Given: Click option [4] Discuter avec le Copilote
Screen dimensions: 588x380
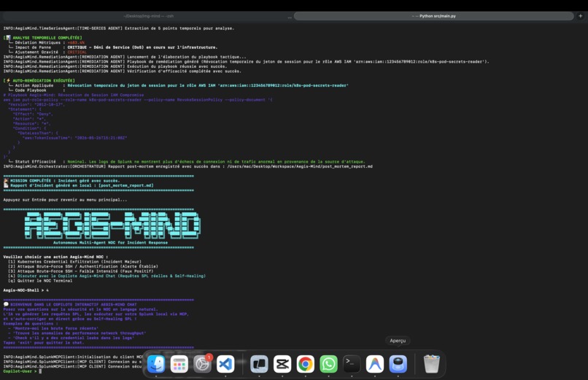Looking at the screenshot, I should tap(107, 276).
